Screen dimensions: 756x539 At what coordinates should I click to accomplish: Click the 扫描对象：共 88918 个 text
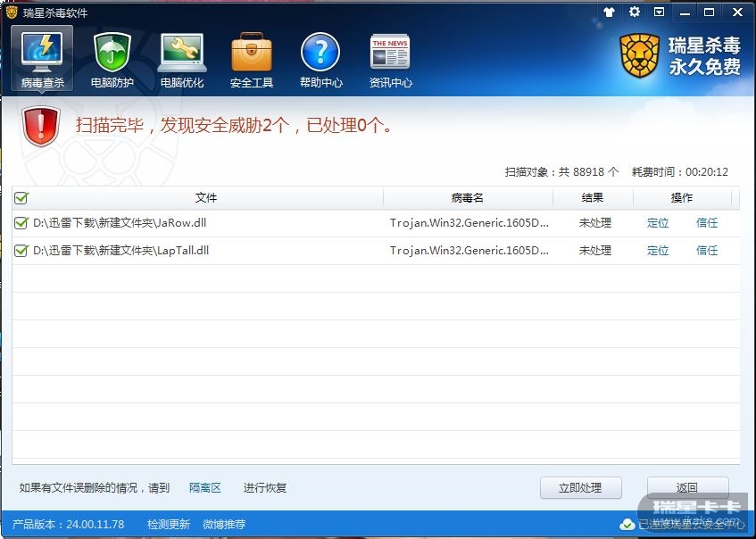click(561, 172)
